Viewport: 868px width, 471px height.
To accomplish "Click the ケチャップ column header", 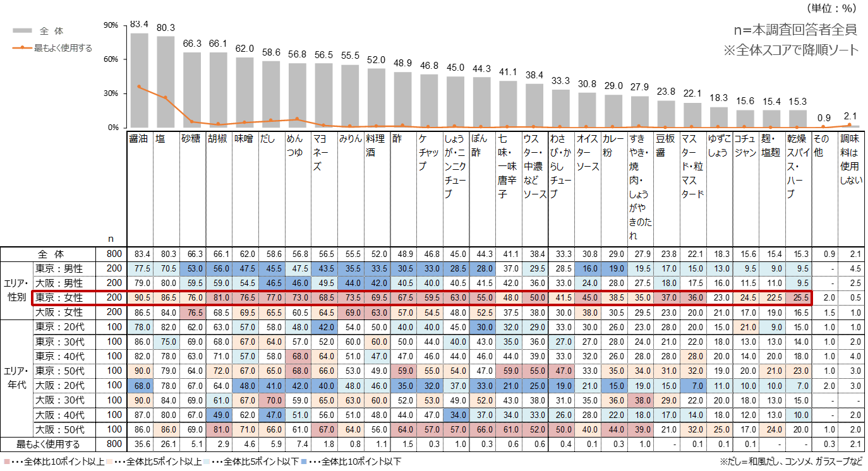I will pos(429,152).
